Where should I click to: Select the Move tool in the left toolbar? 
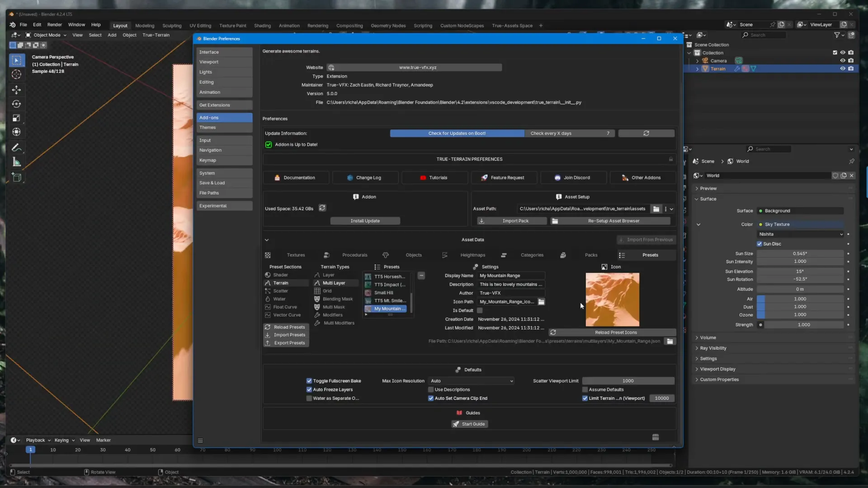coord(16,90)
